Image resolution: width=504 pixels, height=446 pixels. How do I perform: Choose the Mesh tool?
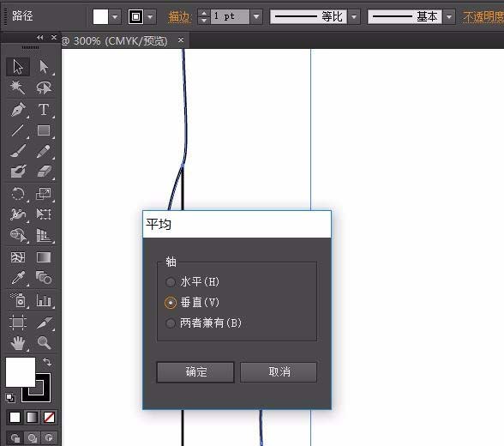18,257
